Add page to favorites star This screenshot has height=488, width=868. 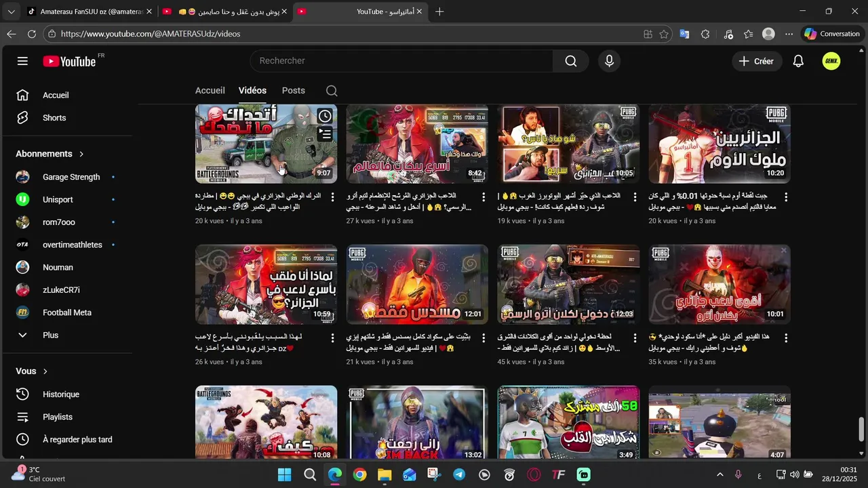tap(664, 34)
